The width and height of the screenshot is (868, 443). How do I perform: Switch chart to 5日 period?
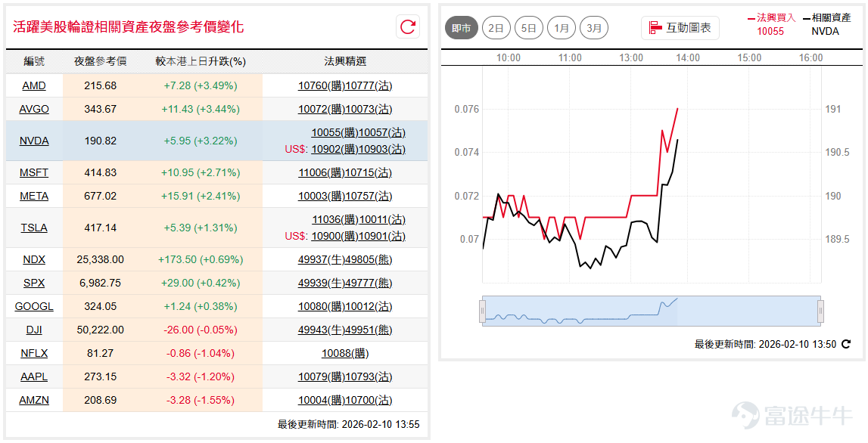(x=529, y=28)
